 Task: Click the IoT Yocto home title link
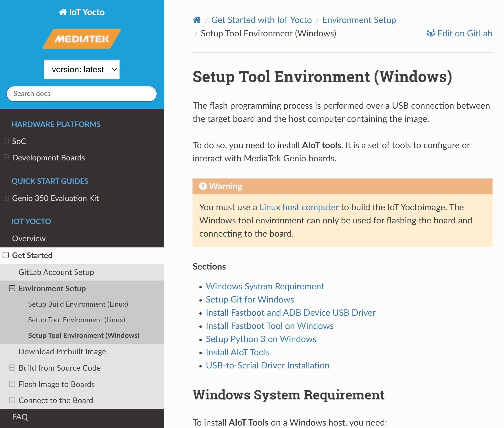(x=82, y=12)
